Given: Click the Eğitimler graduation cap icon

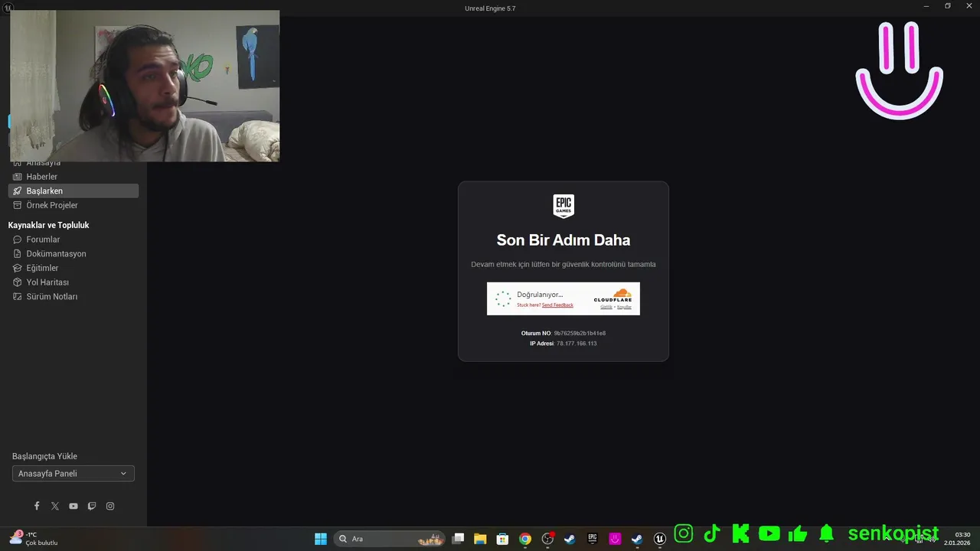Looking at the screenshot, I should pyautogui.click(x=18, y=268).
